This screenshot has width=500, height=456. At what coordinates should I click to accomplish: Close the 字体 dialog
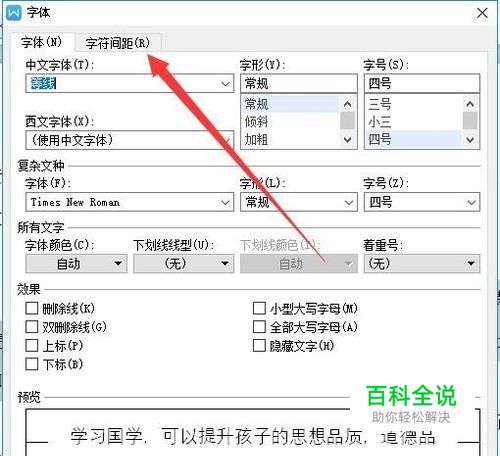tap(482, 13)
